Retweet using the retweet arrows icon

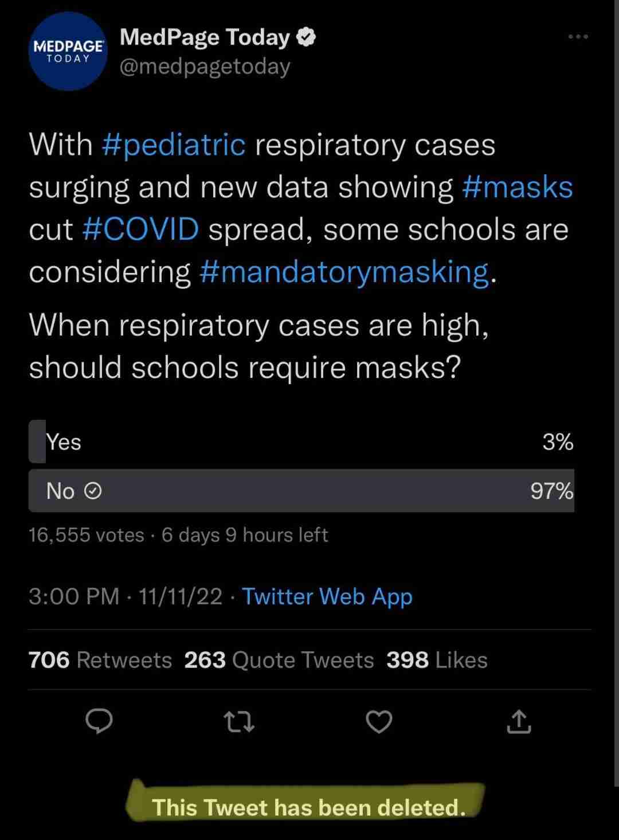point(239,722)
